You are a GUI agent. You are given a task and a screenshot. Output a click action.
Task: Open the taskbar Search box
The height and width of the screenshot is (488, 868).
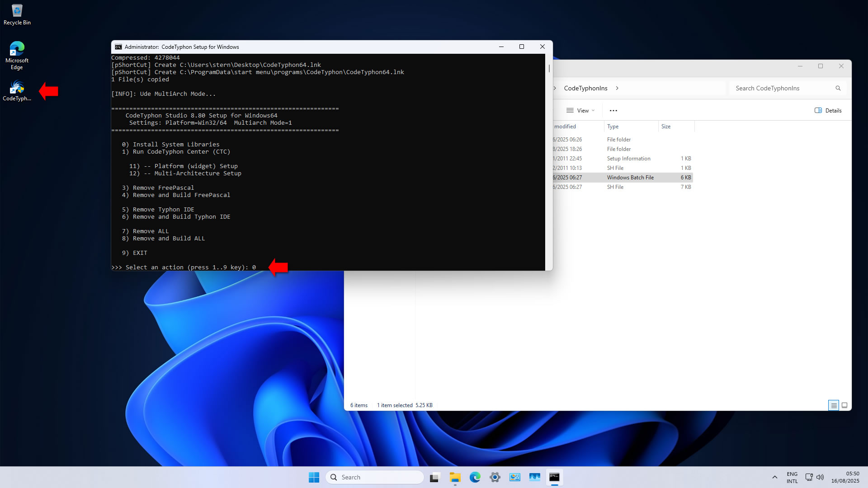pyautogui.click(x=375, y=477)
